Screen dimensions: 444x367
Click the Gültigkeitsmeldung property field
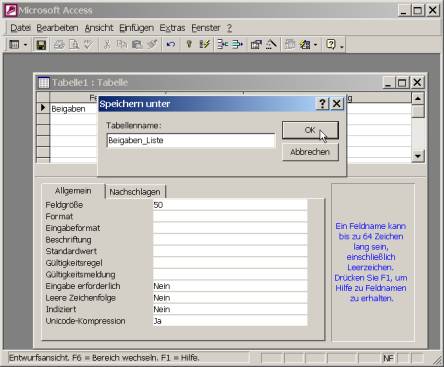click(230, 275)
